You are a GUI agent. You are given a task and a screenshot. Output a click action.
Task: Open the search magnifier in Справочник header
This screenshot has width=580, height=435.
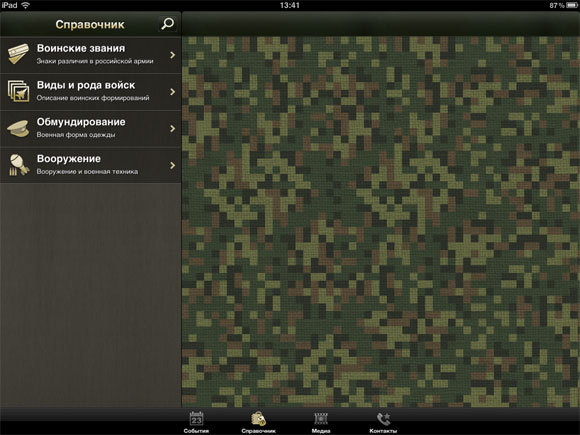click(x=167, y=24)
